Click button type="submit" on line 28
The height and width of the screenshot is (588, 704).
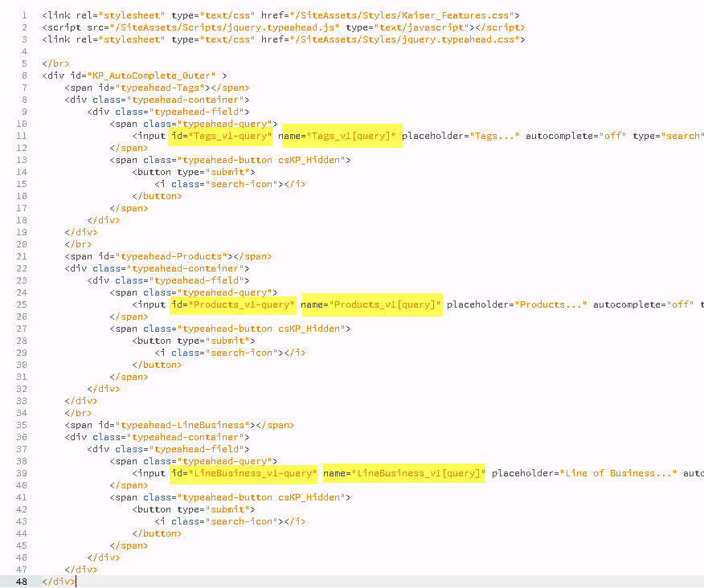tap(194, 341)
